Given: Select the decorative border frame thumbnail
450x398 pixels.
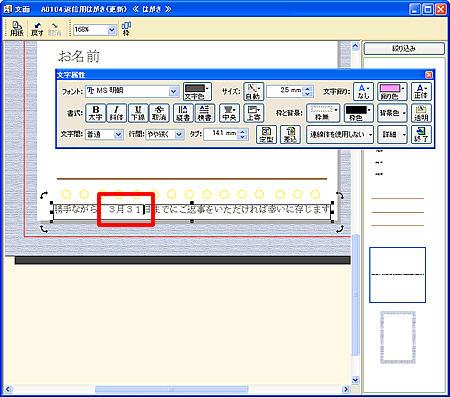Looking at the screenshot, I should (398, 338).
